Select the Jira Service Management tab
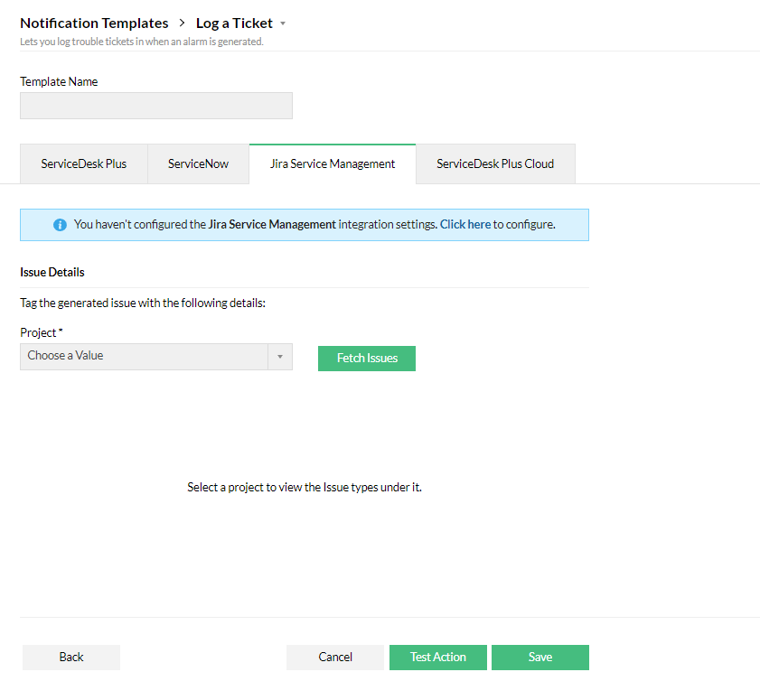760x700 pixels. [333, 163]
